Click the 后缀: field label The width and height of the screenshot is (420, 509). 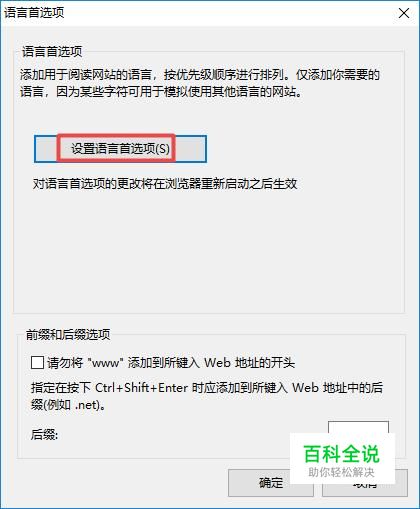click(44, 434)
